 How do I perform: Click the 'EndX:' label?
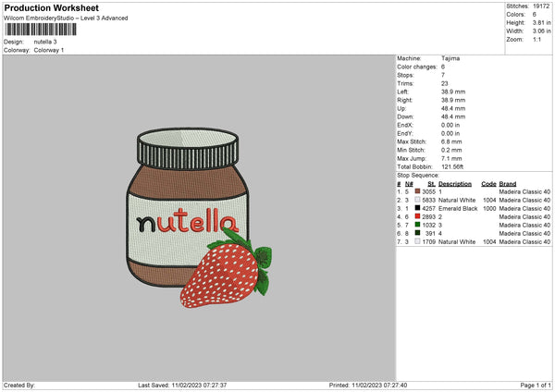405,125
